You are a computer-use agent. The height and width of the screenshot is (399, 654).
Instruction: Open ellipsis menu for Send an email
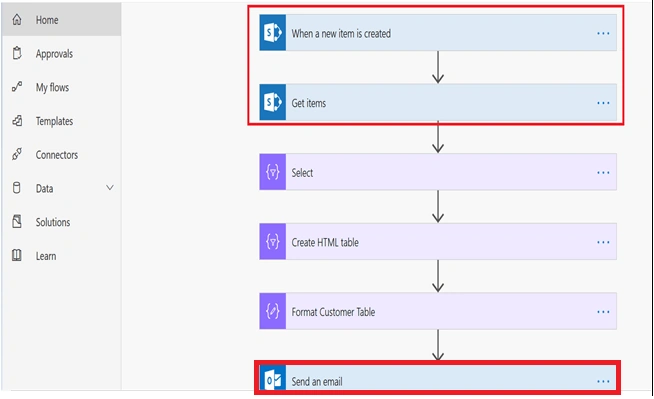point(603,381)
